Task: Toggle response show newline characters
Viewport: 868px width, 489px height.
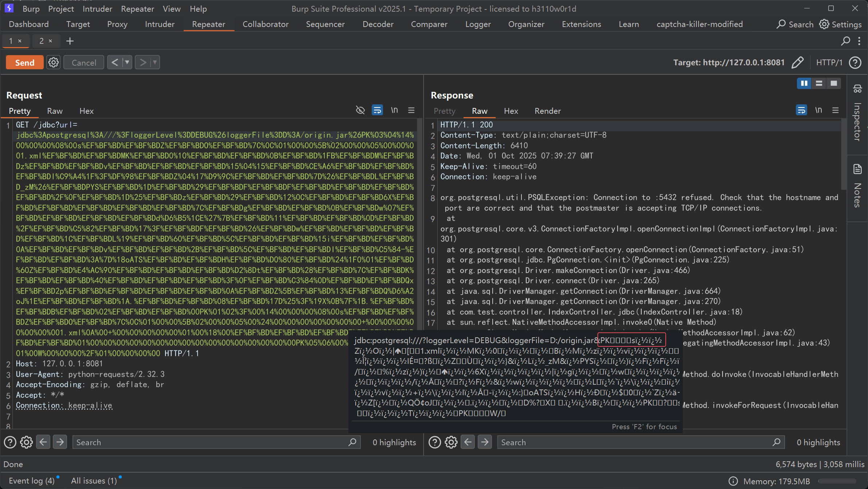Action: point(818,110)
